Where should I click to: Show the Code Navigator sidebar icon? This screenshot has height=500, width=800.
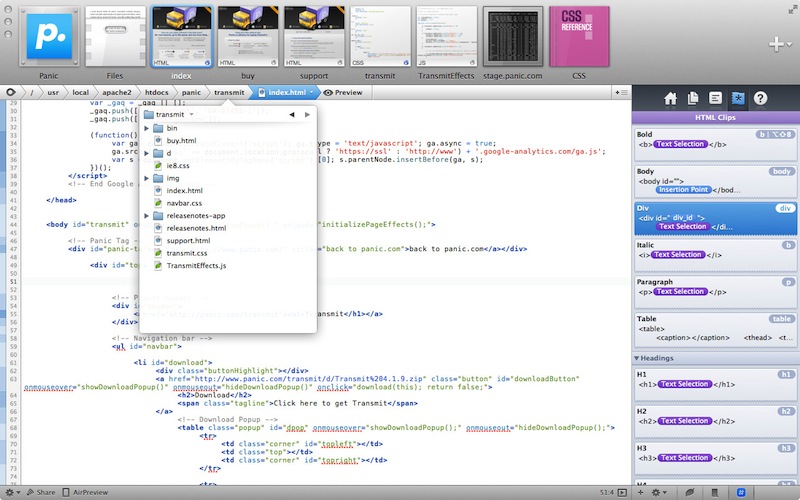click(715, 98)
